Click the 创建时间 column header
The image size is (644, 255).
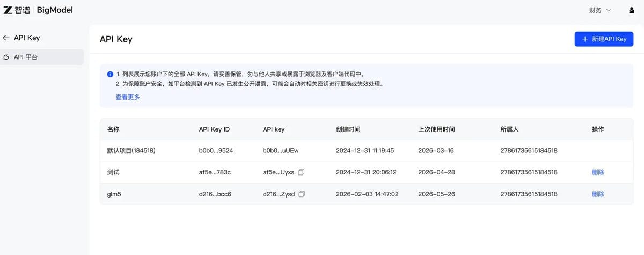[x=348, y=129]
